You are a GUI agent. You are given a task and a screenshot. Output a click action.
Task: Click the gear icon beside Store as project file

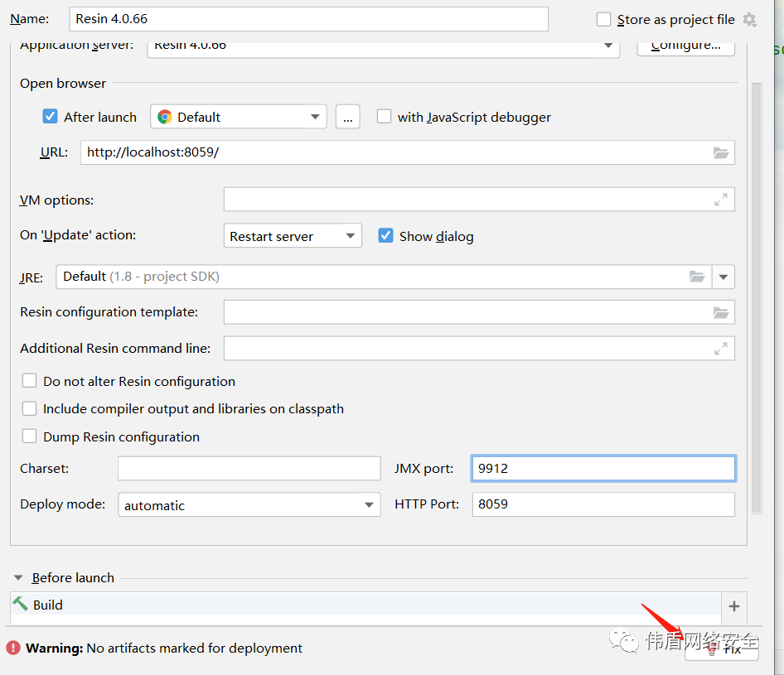749,20
